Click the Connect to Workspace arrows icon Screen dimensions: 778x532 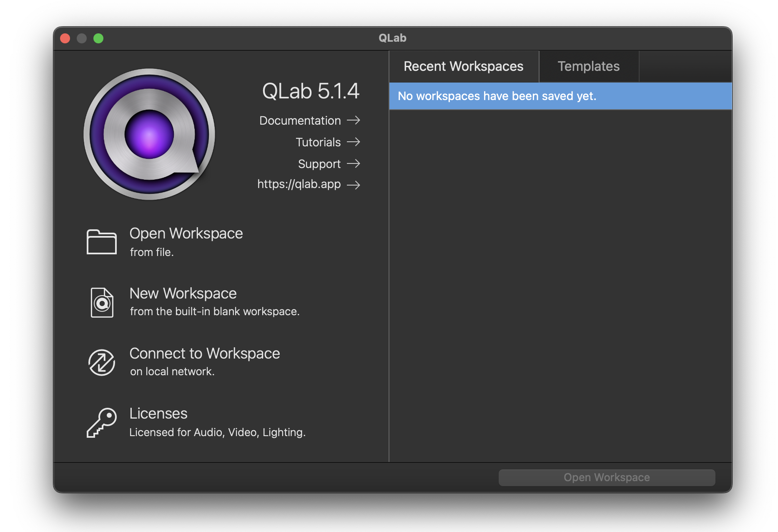pyautogui.click(x=102, y=362)
